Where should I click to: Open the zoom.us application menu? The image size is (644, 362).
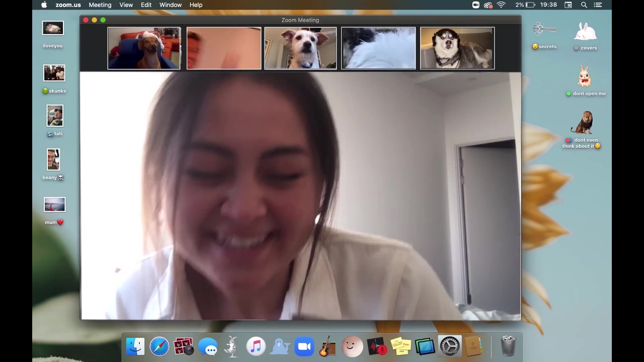pyautogui.click(x=68, y=5)
